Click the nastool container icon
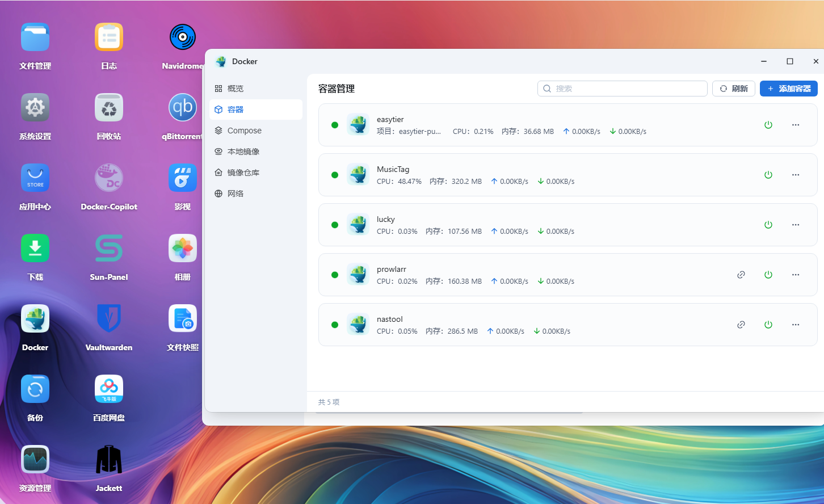 pyautogui.click(x=358, y=325)
